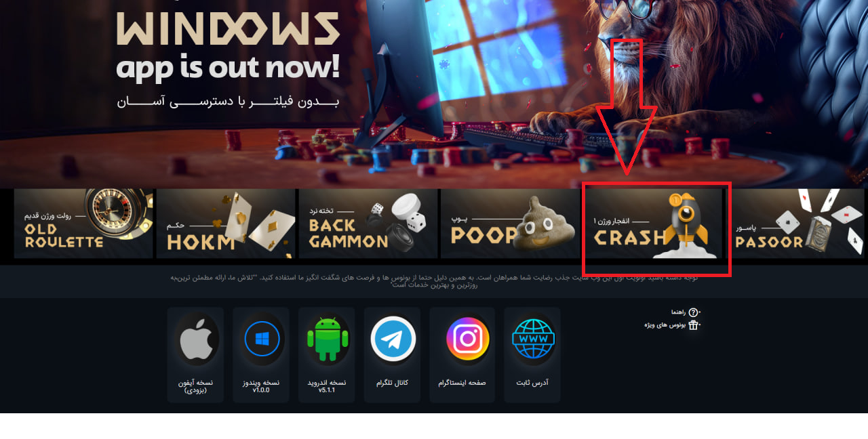
Task: Open the Hokm card game tile
Action: [226, 224]
